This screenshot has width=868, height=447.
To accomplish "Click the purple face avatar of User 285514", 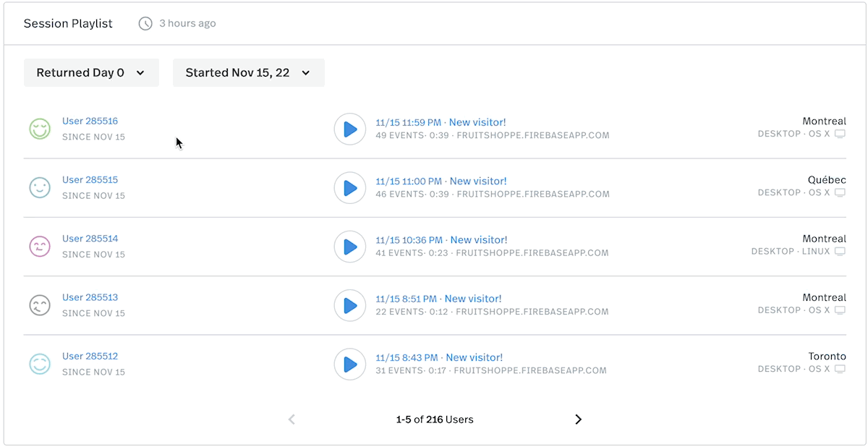I will [x=40, y=247].
